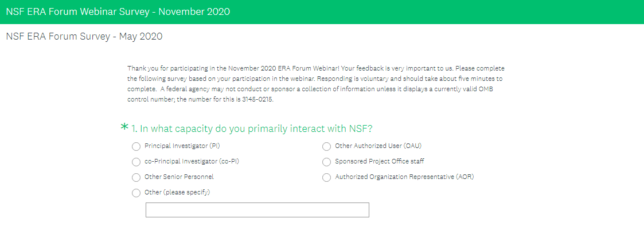The width and height of the screenshot is (644, 226).
Task: Click the 'co-Principal Investigator (co-PI)' label text
Action: click(192, 162)
